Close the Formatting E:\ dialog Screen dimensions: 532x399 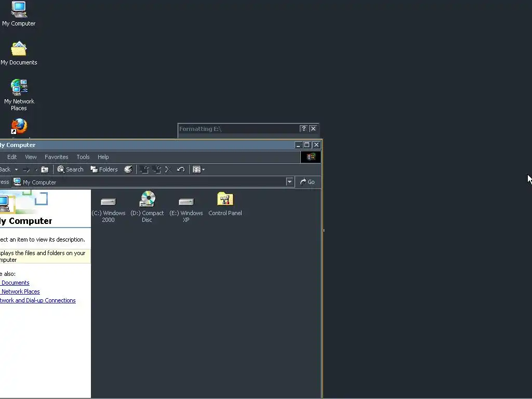point(313,129)
